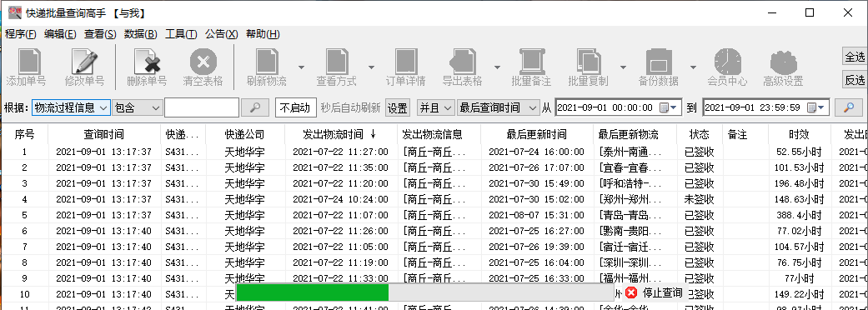Select the row 4 未签收 status cell
Image resolution: width=868 pixels, height=310 pixels.
(x=700, y=198)
